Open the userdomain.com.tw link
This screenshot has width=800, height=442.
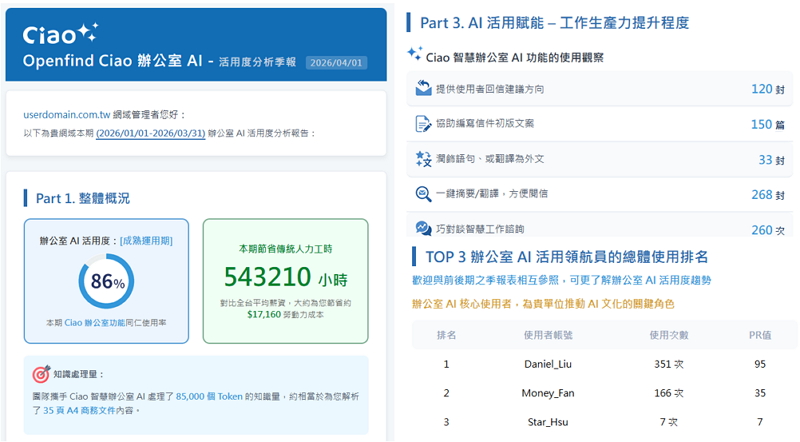click(67, 115)
